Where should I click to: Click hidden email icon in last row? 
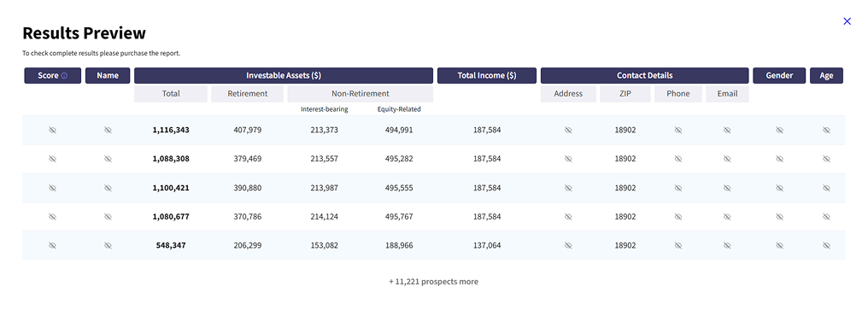pyautogui.click(x=727, y=245)
